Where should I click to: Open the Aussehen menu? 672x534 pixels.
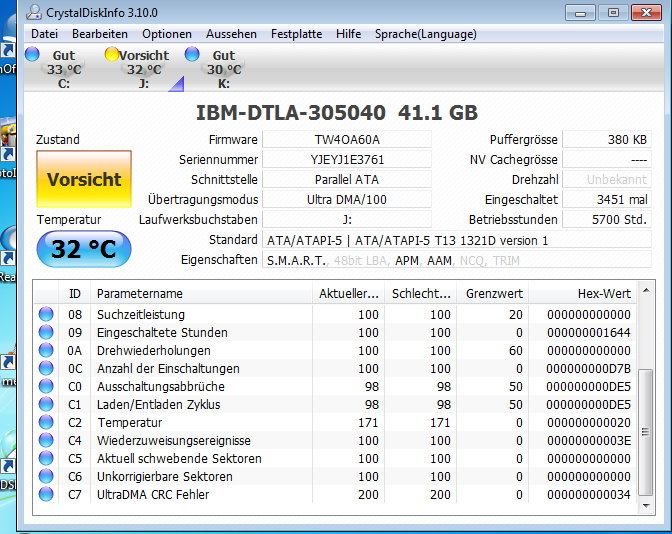pos(231,34)
